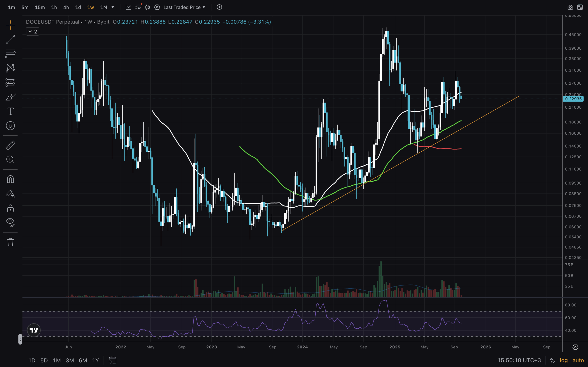Select the brush drawing tool
The width and height of the screenshot is (588, 367).
click(10, 97)
